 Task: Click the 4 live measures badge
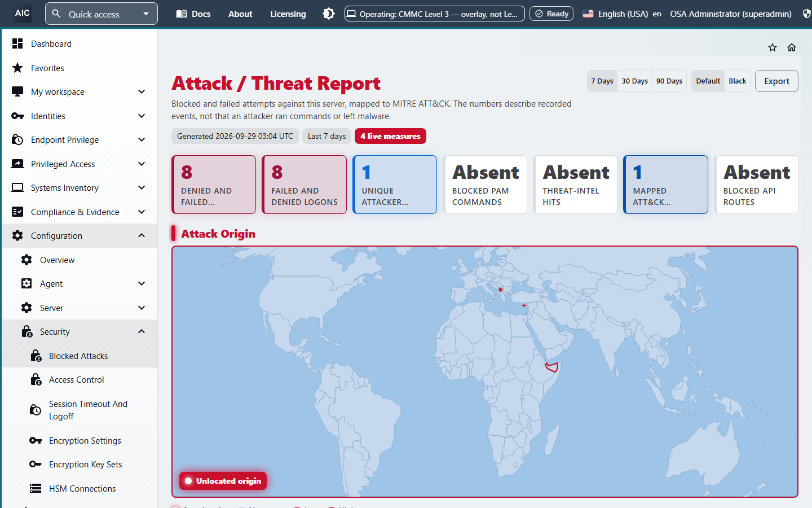coord(390,136)
